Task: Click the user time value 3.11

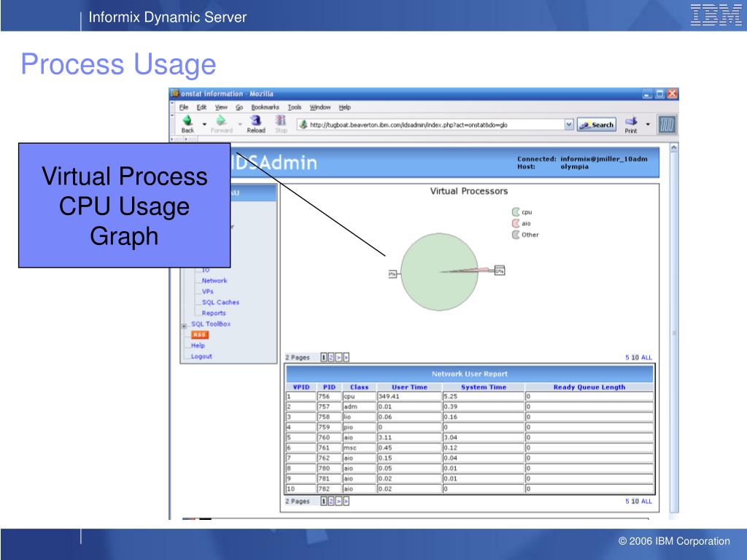Action: coord(409,437)
